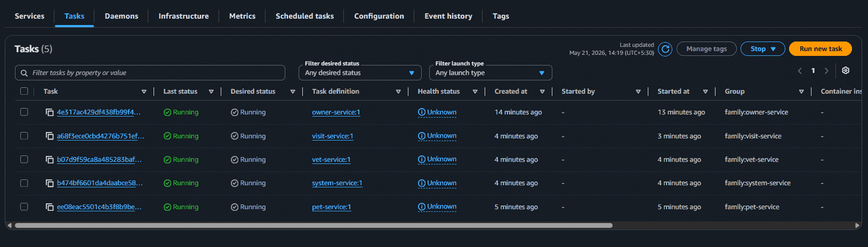
Task: Check the vet-service task row
Action: (x=24, y=159)
